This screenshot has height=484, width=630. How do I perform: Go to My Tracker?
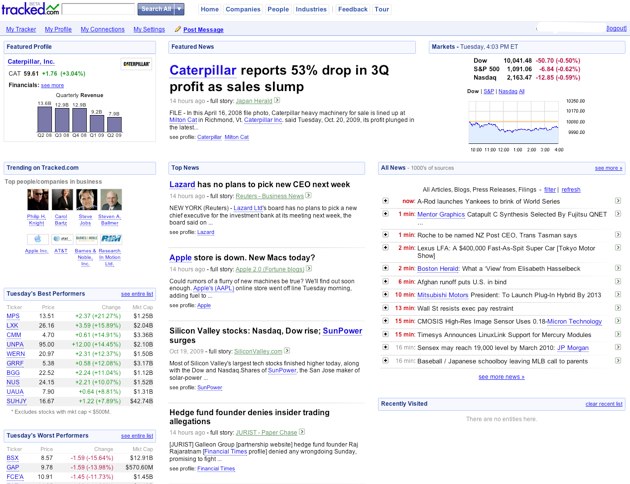pyautogui.click(x=21, y=29)
